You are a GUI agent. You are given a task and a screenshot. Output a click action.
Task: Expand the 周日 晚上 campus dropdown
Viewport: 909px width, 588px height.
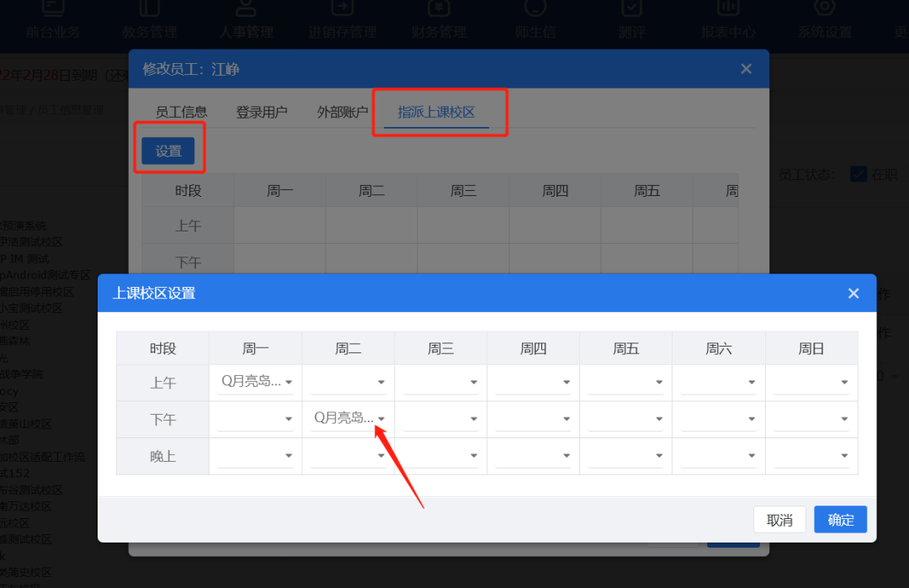pos(811,455)
